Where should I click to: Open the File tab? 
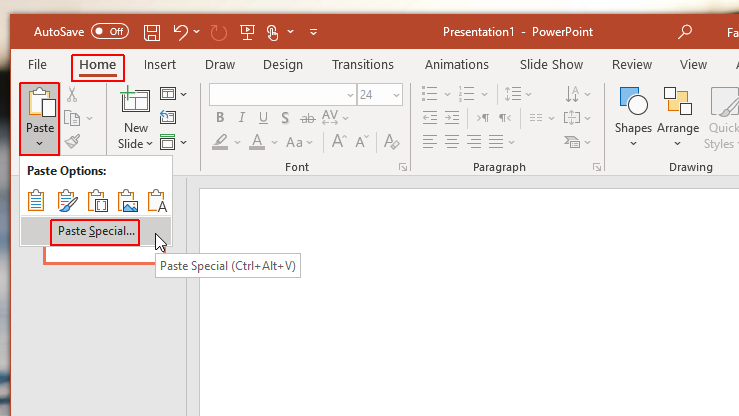[37, 65]
